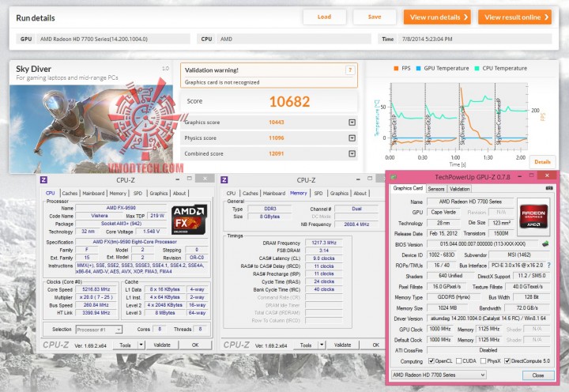
Task: Click the GPU name field in GPU-Z
Action: coord(470,202)
